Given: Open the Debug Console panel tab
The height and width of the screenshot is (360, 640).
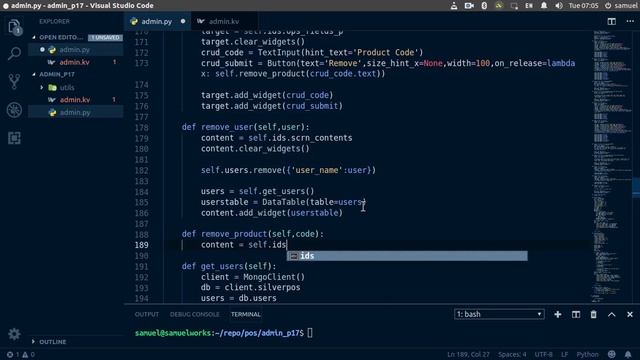Looking at the screenshot, I should (194, 314).
